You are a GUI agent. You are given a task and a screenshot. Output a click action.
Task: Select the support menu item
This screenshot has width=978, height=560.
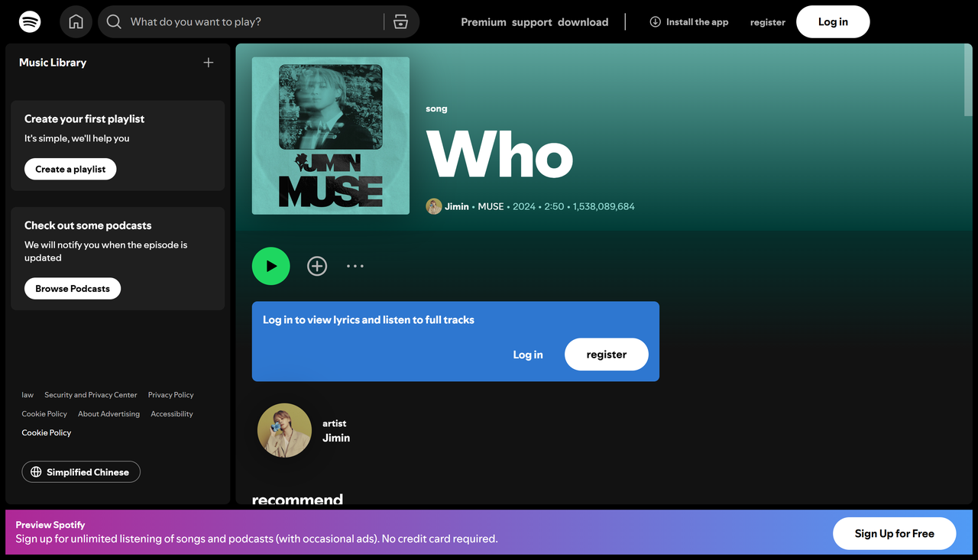click(x=532, y=22)
